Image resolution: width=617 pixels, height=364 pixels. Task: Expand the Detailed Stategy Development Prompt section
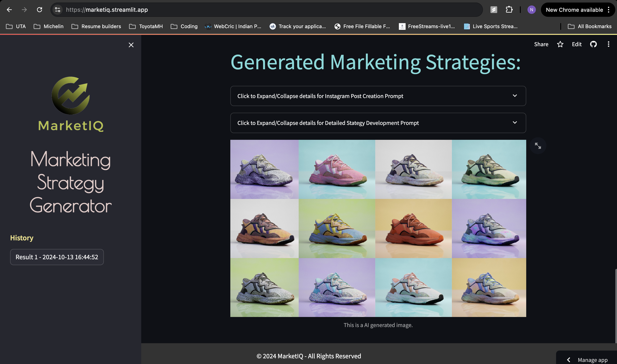378,123
